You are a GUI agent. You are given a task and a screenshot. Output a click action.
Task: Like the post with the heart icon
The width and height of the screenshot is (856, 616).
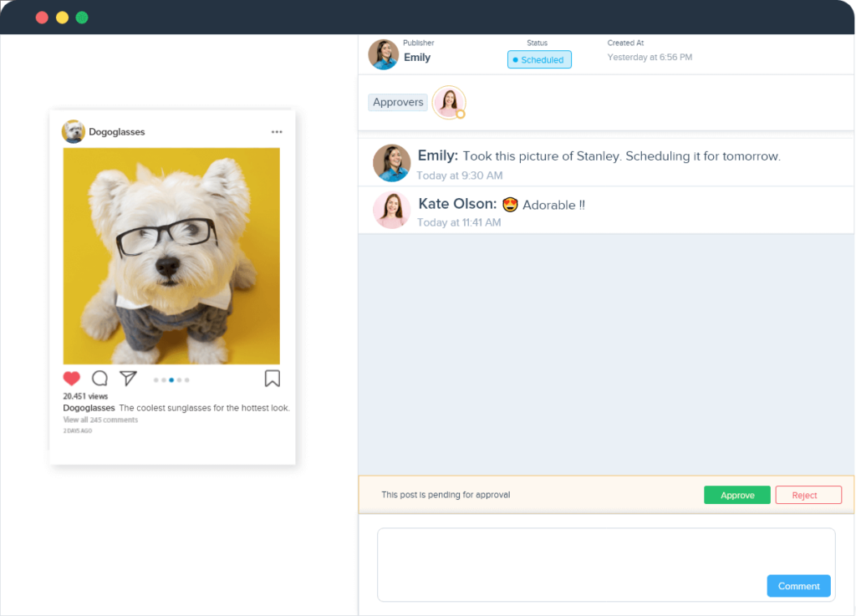click(x=72, y=378)
